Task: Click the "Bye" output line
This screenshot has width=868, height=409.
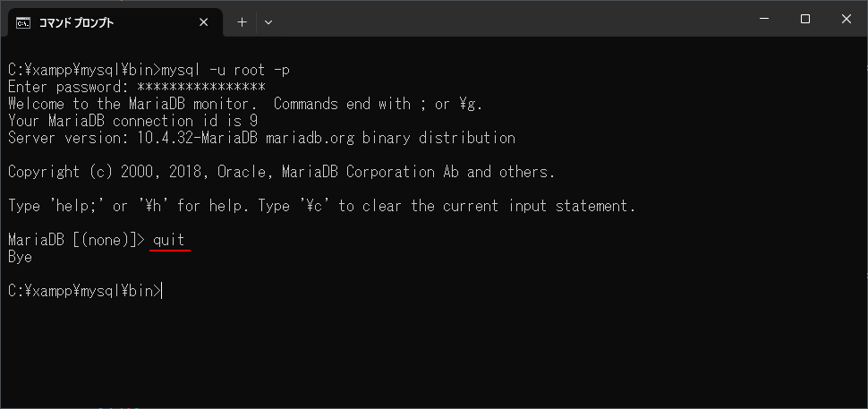Action: pyautogui.click(x=20, y=257)
